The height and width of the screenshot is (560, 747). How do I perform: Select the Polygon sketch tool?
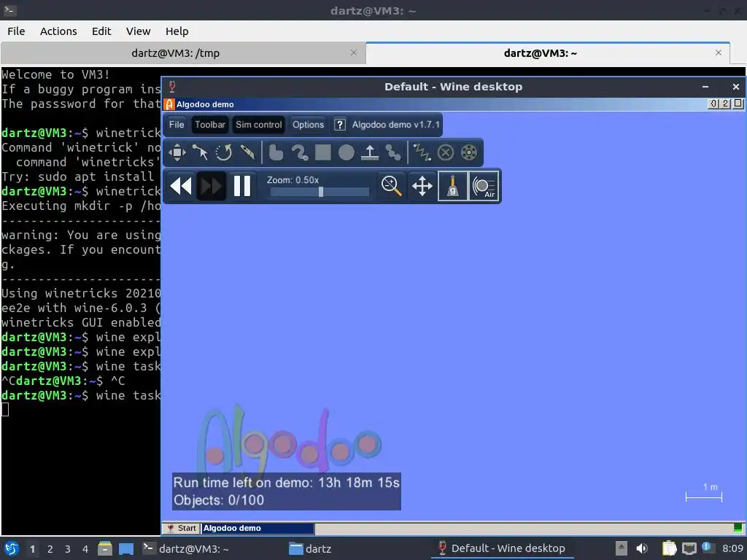276,153
